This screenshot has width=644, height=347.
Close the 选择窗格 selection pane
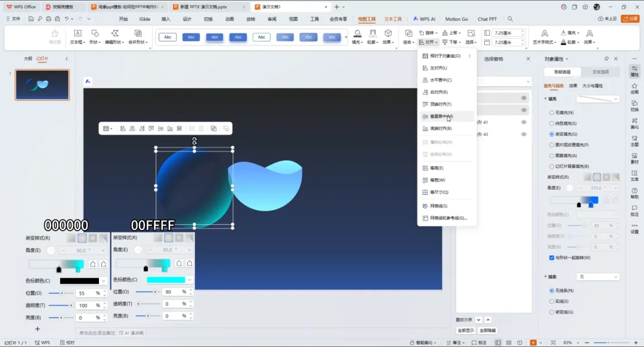pos(528,58)
